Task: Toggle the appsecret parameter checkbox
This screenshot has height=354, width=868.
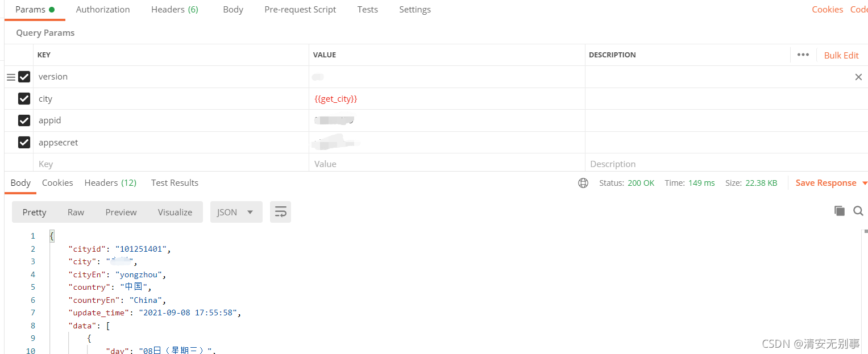Action: coord(24,143)
